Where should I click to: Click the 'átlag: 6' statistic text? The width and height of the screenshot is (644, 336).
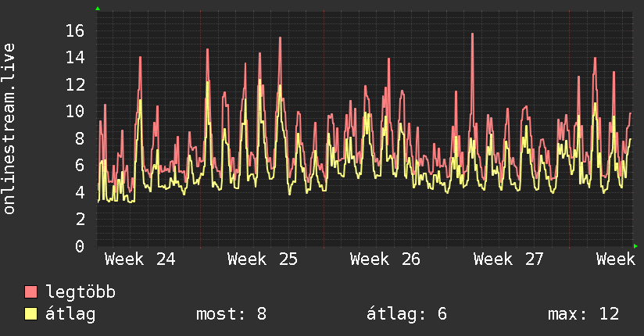[x=406, y=314]
